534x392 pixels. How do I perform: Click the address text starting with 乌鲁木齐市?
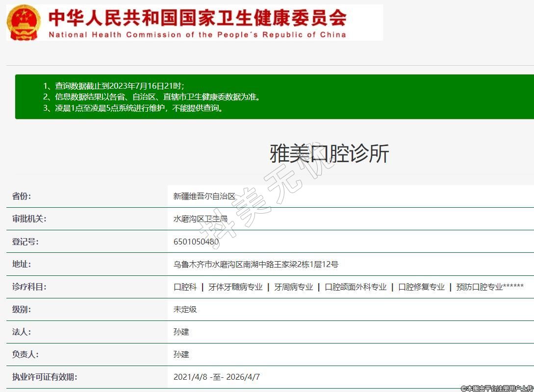[x=255, y=264]
